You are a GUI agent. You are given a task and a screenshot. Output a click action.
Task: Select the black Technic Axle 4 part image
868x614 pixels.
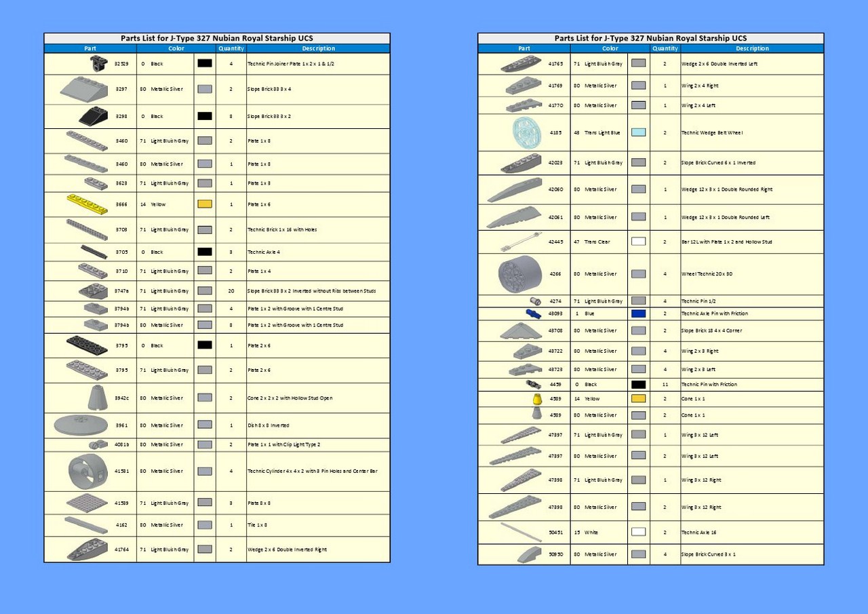click(94, 252)
